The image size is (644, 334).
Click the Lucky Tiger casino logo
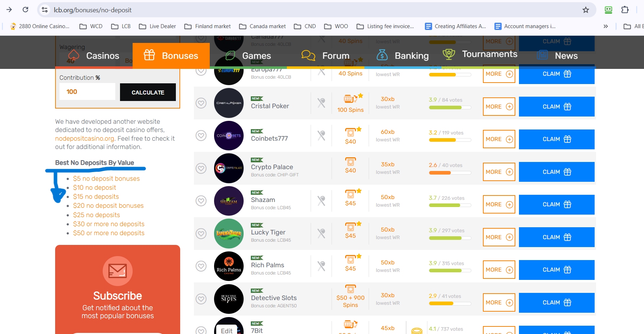point(229,233)
